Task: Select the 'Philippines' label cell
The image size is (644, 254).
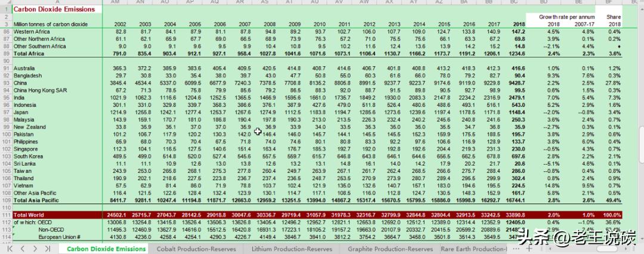Action: (x=57, y=141)
